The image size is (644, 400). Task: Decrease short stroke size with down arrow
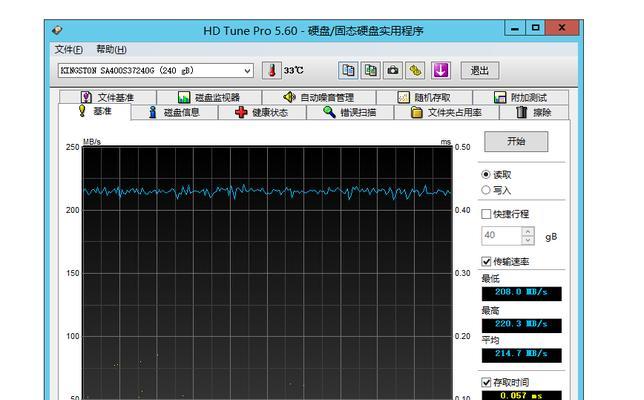[528, 240]
